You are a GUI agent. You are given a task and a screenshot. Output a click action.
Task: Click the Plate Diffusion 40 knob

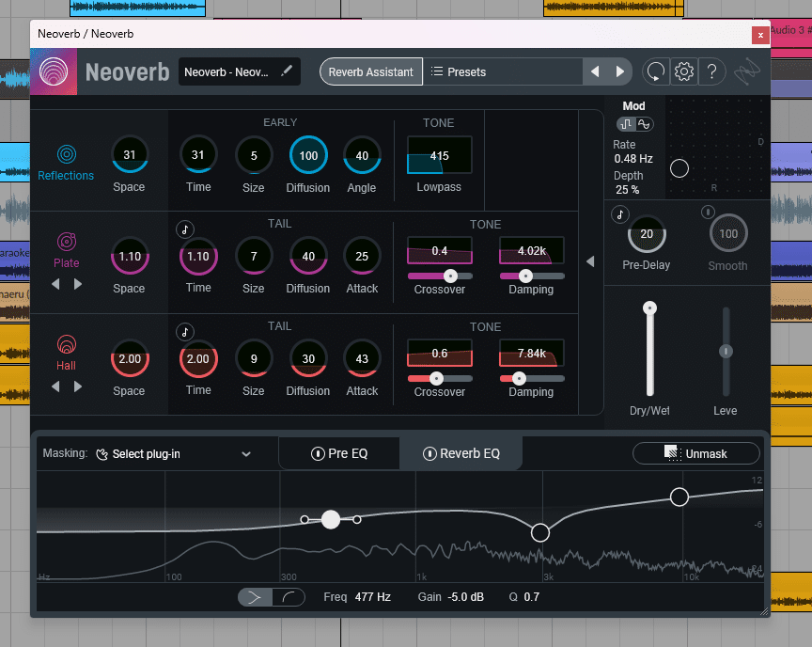308,256
